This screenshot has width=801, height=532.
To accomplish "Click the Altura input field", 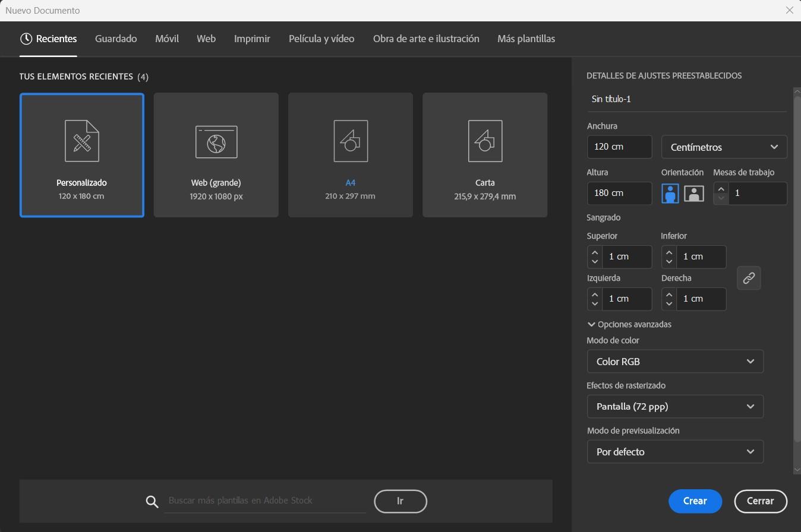I will 619,193.
